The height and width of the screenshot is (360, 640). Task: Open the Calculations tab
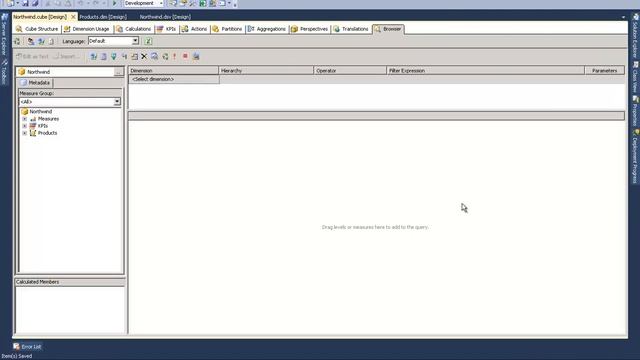[x=133, y=29]
